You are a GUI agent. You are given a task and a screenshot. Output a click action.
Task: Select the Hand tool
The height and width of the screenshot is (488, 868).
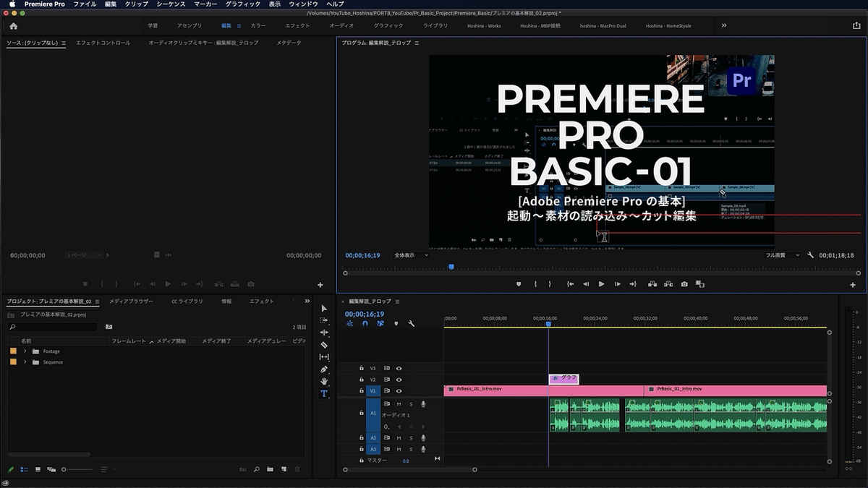coord(324,382)
